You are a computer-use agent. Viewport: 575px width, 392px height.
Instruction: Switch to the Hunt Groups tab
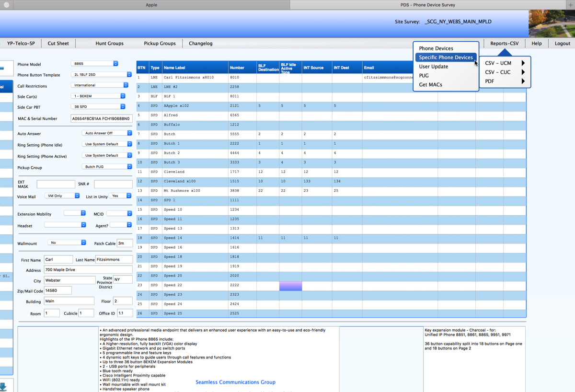click(109, 43)
